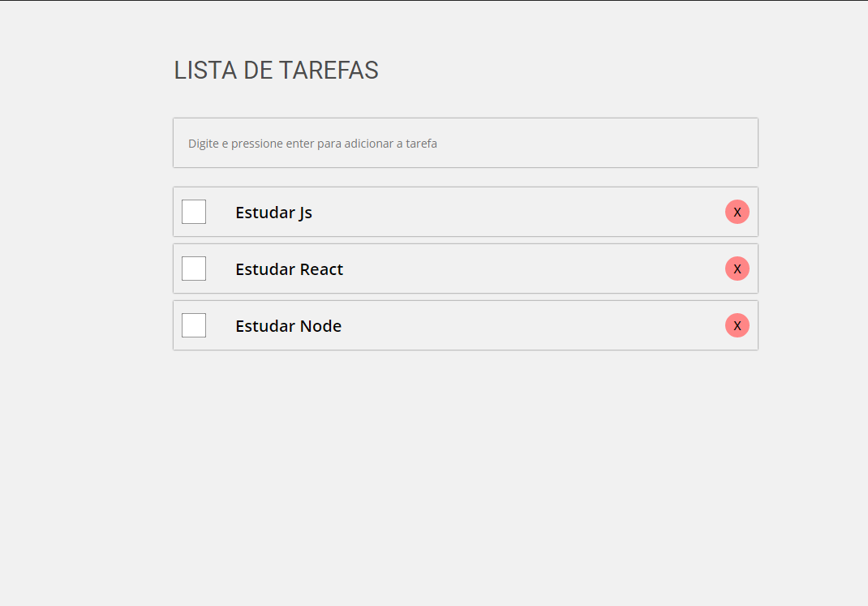Click blank space in the Estudar Node row
Screen dimensions: 868x606
[531, 325]
